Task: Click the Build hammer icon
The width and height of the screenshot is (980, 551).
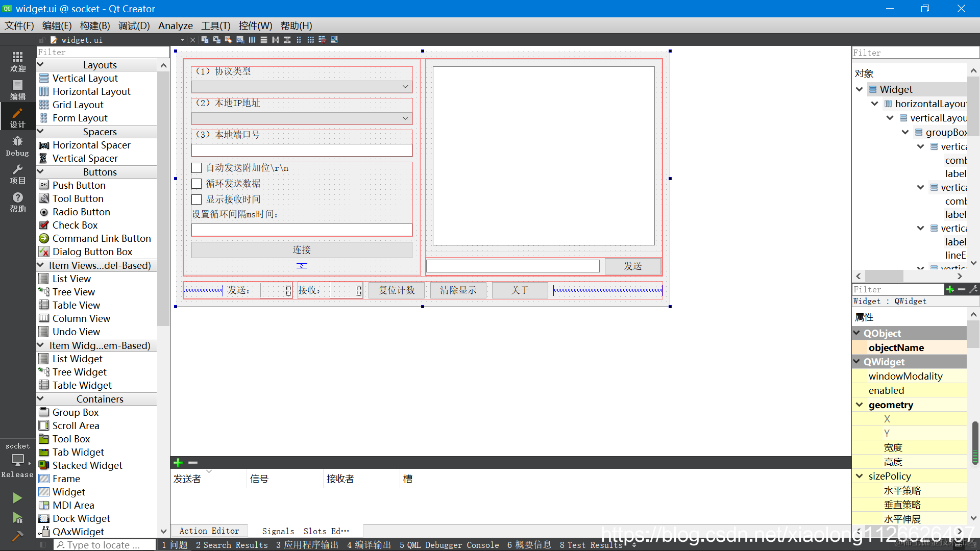Action: [17, 536]
